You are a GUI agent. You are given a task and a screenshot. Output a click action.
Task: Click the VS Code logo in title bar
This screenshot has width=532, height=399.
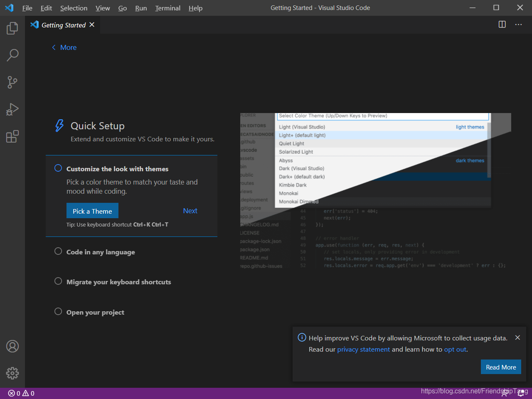point(9,8)
